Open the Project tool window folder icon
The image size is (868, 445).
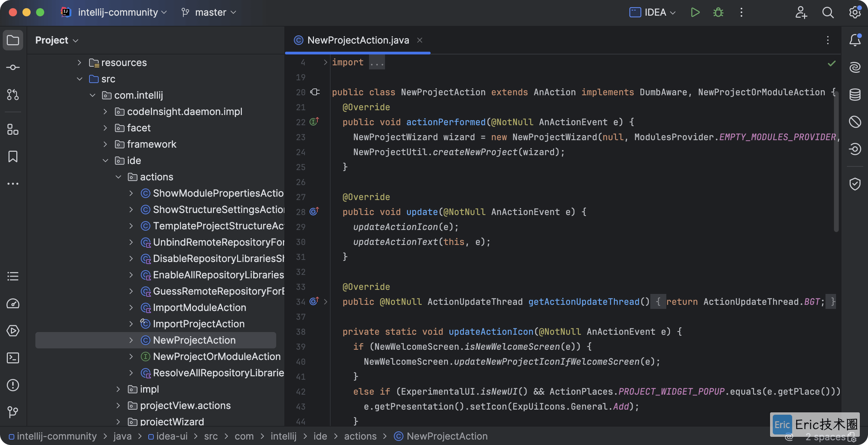[x=13, y=40]
